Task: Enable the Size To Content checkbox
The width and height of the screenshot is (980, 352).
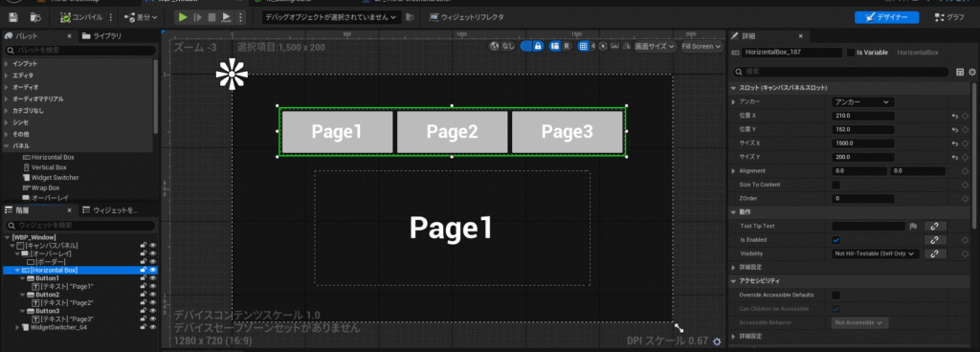Action: (836, 185)
